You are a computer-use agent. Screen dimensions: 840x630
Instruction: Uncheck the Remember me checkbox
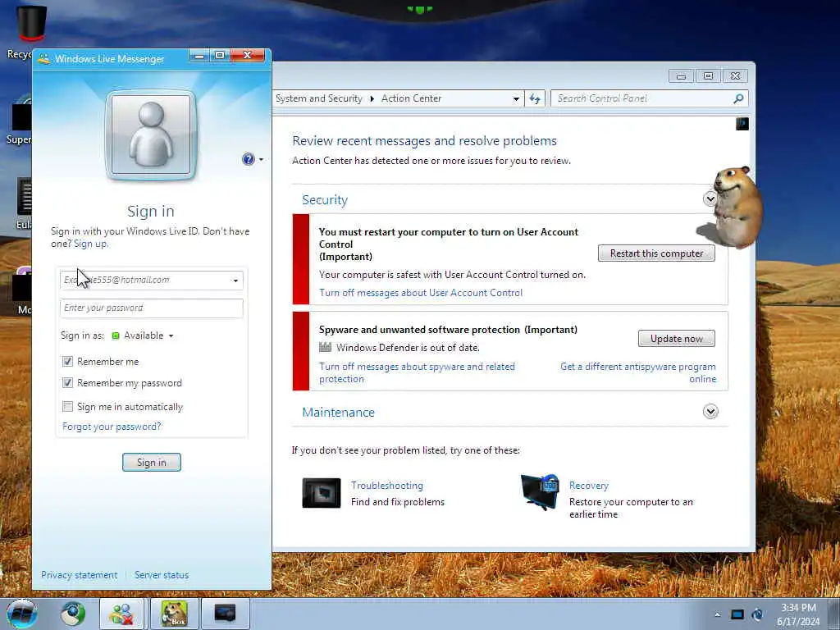coord(67,362)
